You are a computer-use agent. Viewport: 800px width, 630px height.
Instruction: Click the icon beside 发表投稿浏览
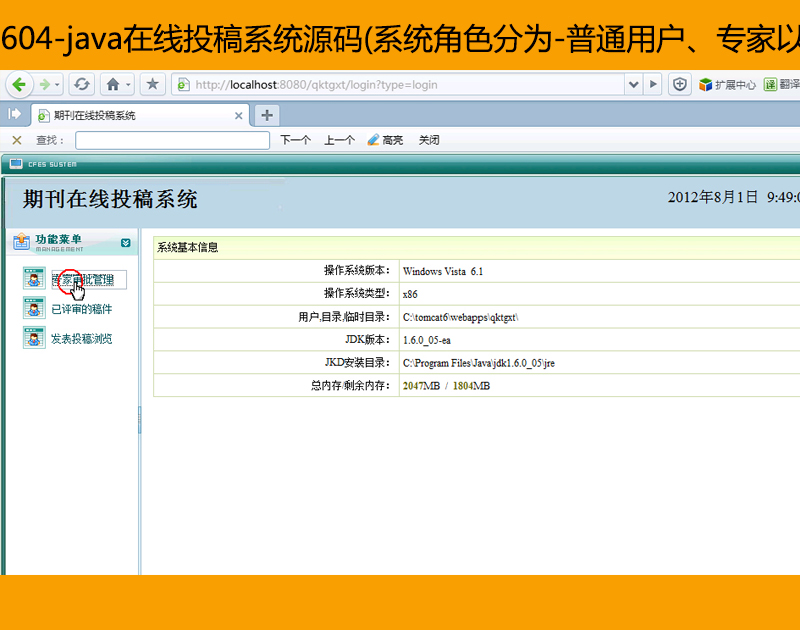tap(34, 337)
